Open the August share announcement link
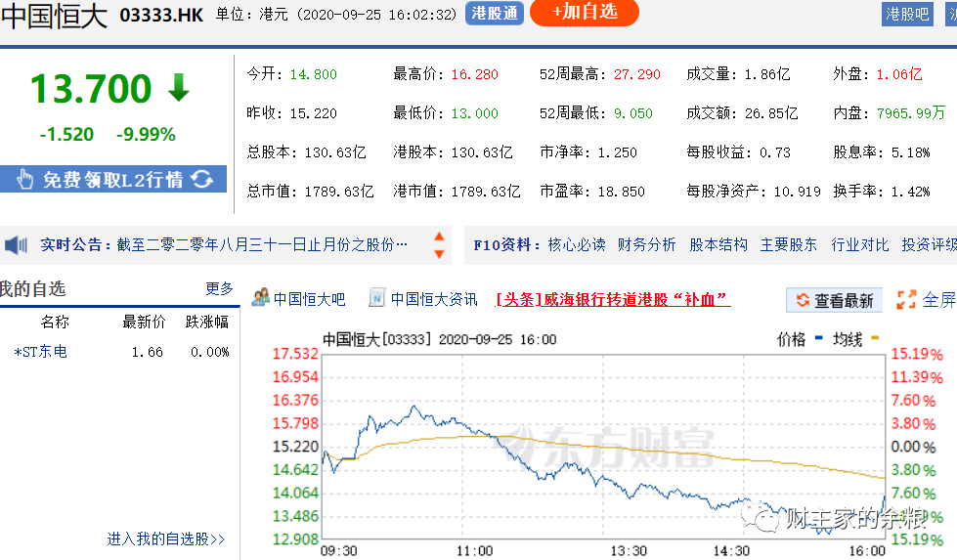 (x=262, y=244)
